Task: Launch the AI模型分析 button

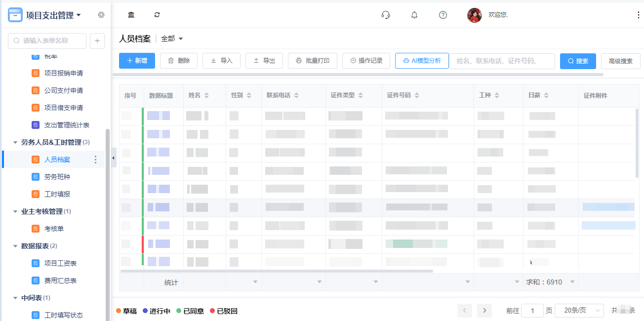Action: click(x=422, y=61)
